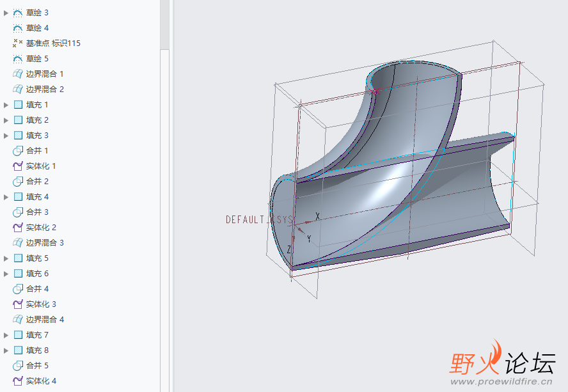Click the fill icon for 填充 7
Image resolution: width=568 pixels, height=392 pixels.
(18, 335)
